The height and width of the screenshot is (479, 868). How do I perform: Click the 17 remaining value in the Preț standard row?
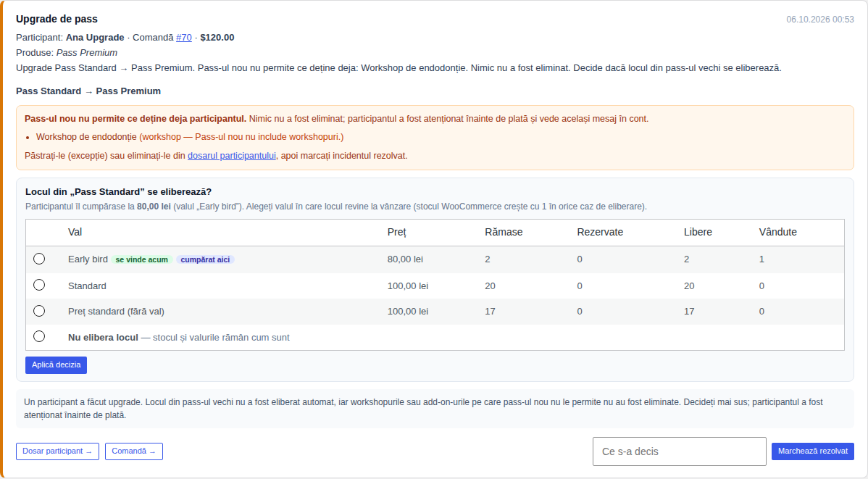point(490,311)
